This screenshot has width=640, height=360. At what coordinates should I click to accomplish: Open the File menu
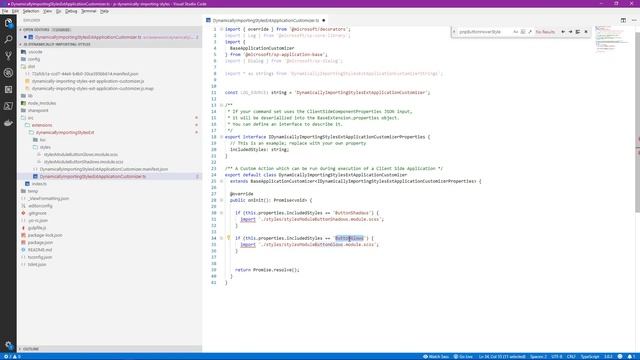(5, 11)
